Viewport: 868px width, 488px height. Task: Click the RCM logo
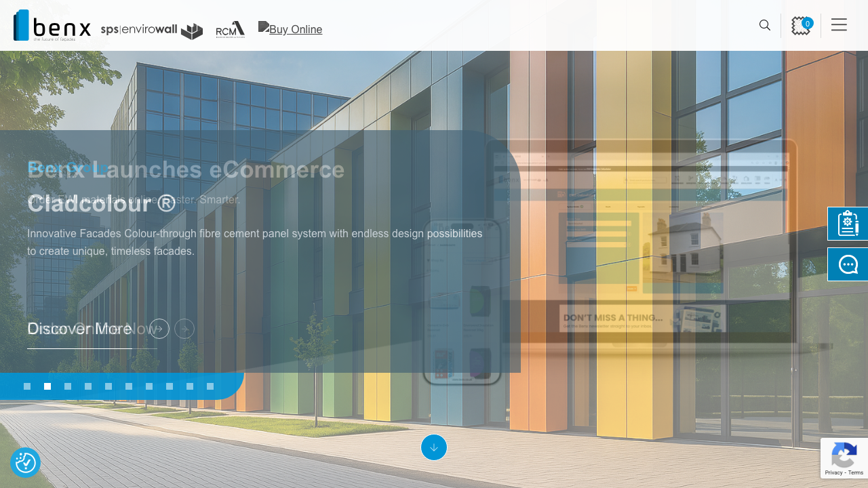(x=231, y=29)
